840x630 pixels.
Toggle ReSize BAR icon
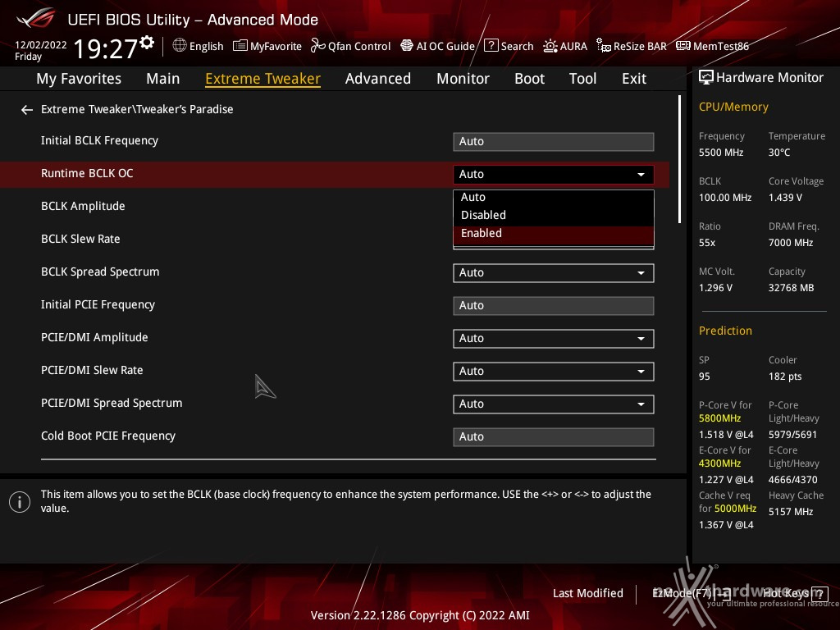(x=604, y=46)
